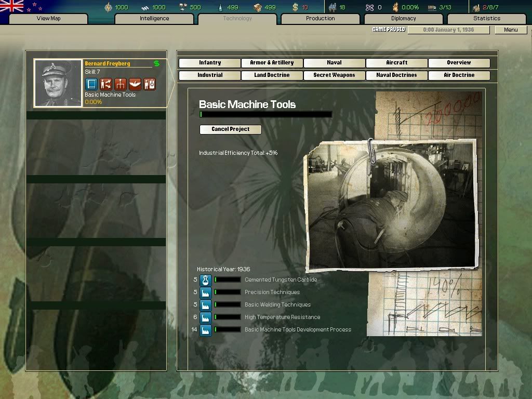
Task: Click the Basic Machine Tools main progress bar
Action: coord(265,114)
